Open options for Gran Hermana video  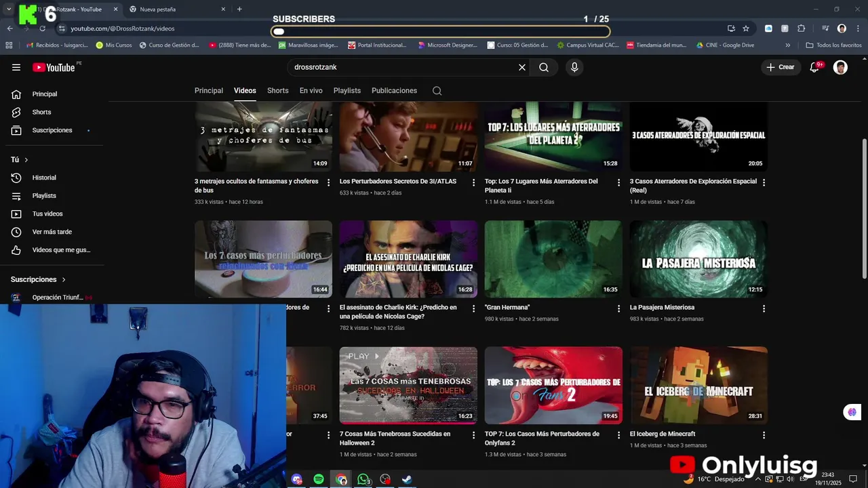point(618,308)
